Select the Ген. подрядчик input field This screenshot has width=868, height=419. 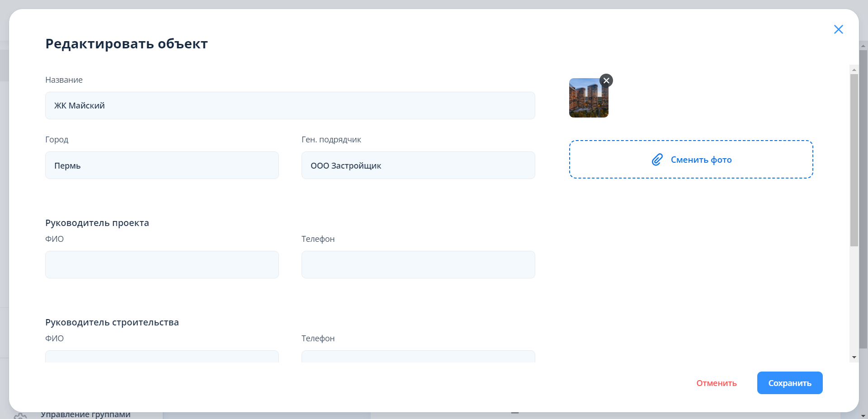[418, 165]
